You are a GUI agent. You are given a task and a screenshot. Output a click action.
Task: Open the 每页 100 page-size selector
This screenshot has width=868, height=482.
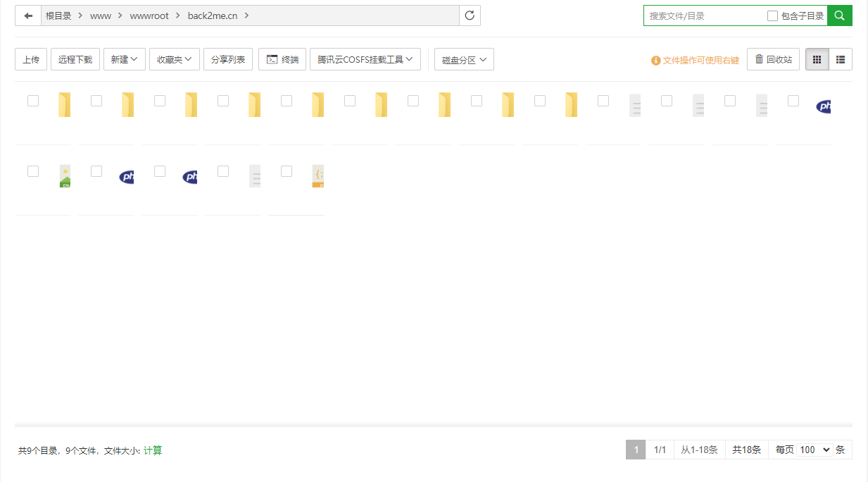coord(815,450)
